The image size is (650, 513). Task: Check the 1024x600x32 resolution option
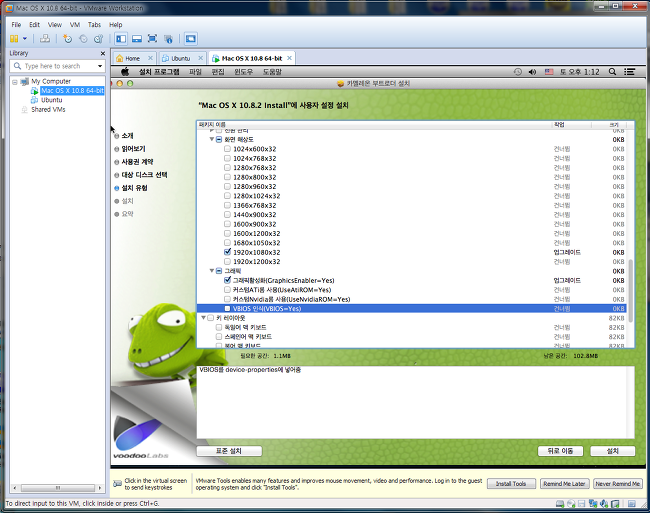click(227, 149)
